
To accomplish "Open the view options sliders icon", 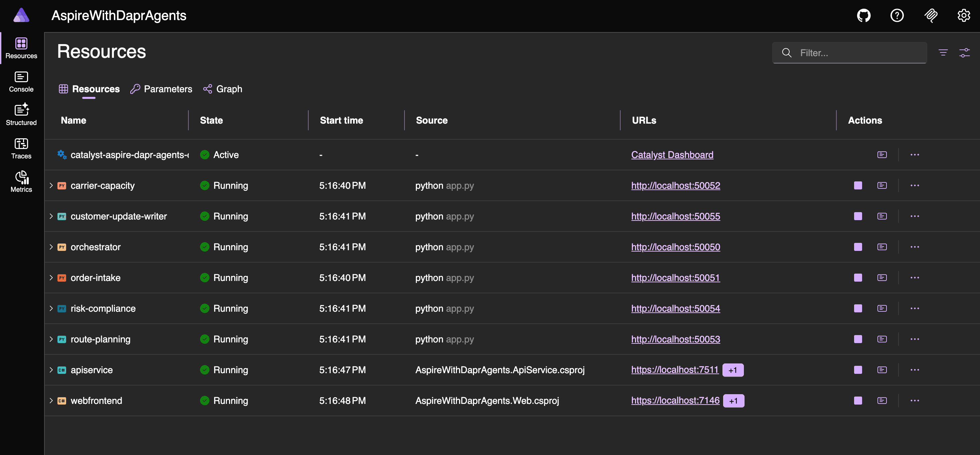I will [964, 52].
